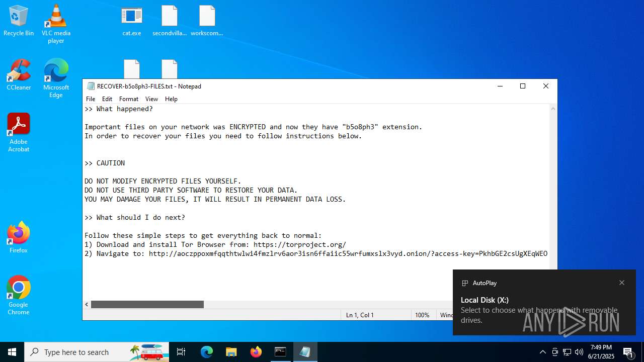Viewport: 644px width, 362px height.
Task: Open the Edit menu in Notepad
Action: pyautogui.click(x=107, y=99)
